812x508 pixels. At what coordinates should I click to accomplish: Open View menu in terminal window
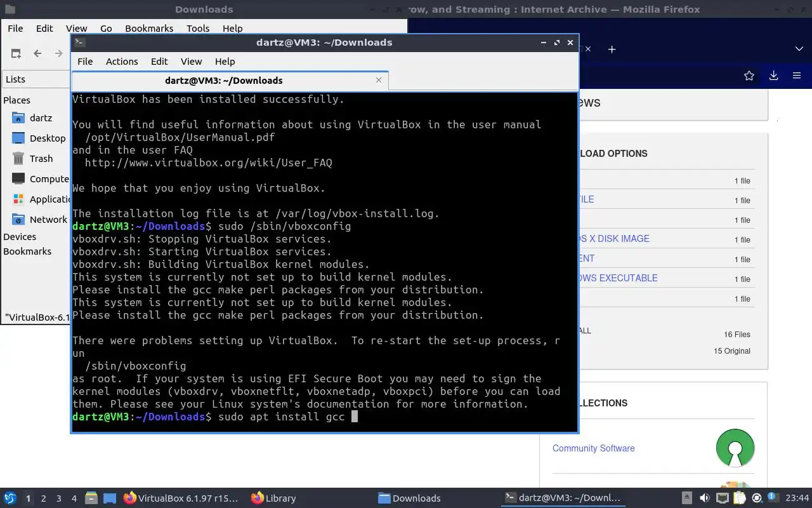click(x=191, y=62)
